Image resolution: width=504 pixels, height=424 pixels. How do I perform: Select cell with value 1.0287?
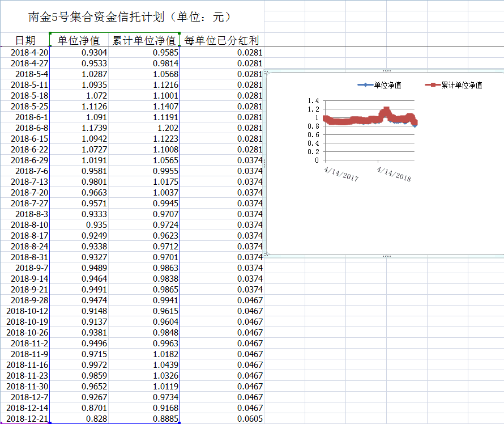(x=79, y=74)
